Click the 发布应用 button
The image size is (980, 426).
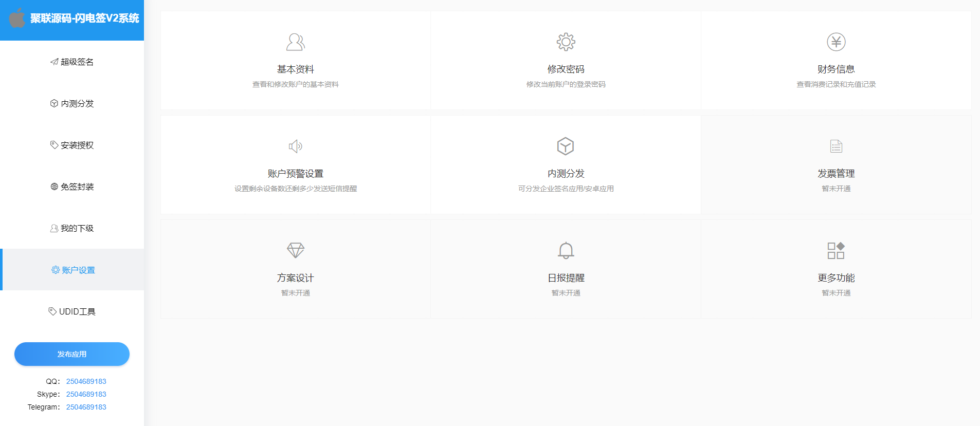(72, 354)
